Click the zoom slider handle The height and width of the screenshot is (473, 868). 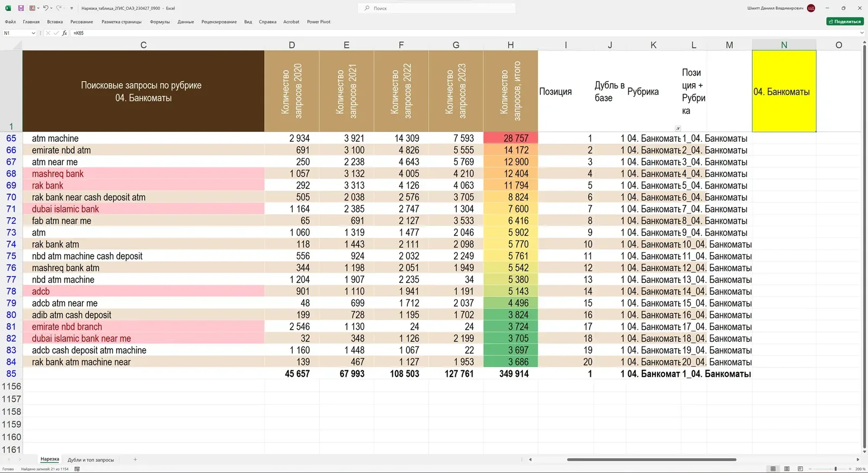tap(835, 469)
